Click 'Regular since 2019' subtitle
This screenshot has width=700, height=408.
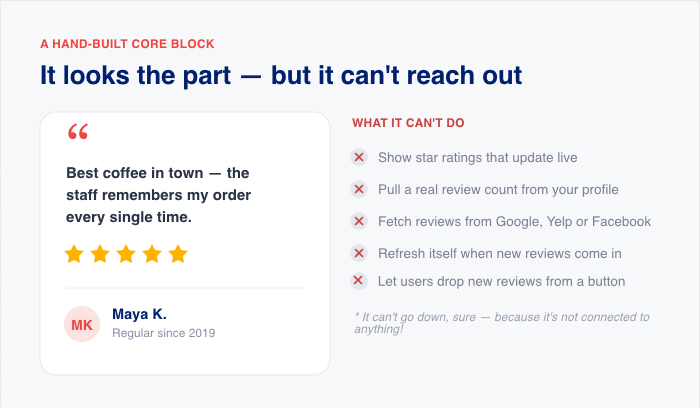163,333
